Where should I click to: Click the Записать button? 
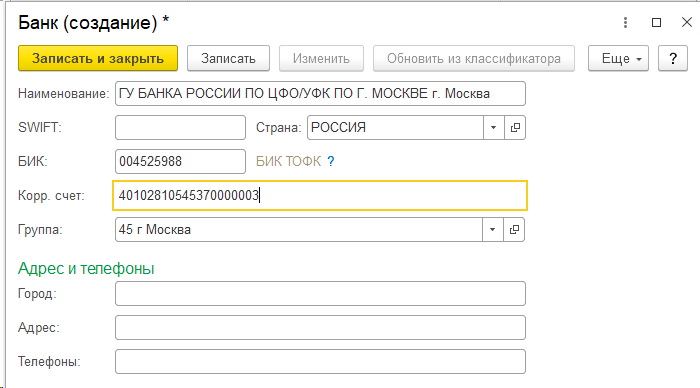[228, 58]
